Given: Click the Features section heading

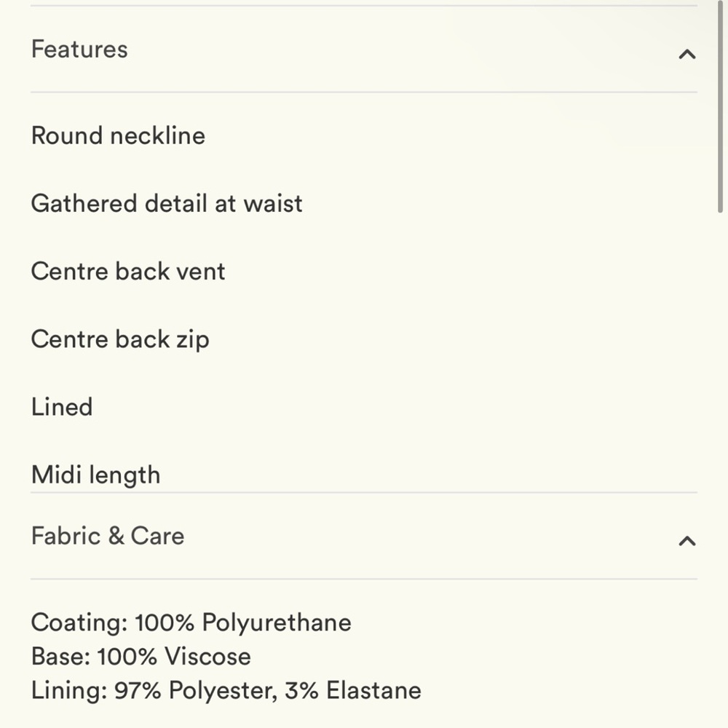Looking at the screenshot, I should 79,50.
